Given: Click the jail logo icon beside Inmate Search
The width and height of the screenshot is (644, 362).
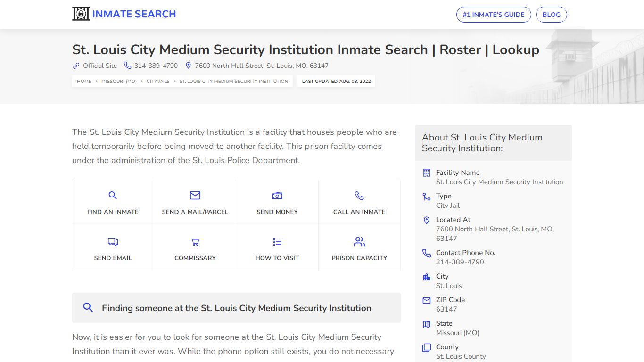Looking at the screenshot, I should coord(81,14).
